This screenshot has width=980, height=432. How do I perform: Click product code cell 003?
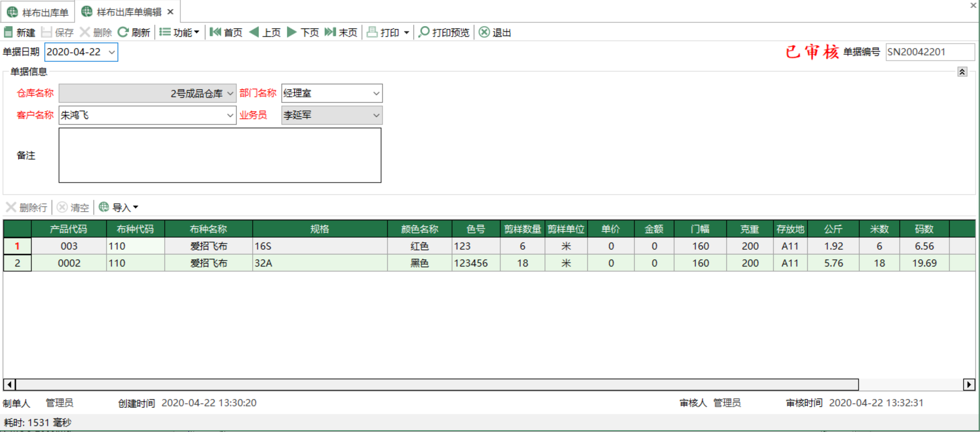click(69, 246)
